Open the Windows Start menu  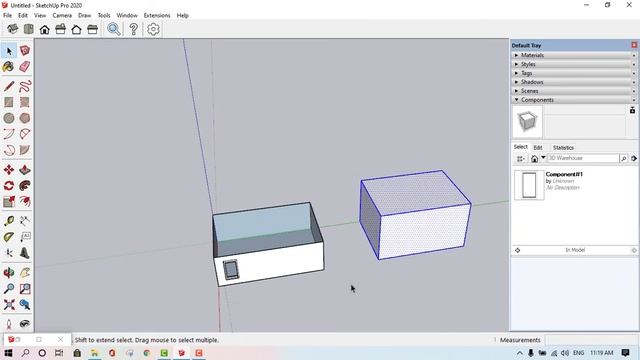click(8, 353)
